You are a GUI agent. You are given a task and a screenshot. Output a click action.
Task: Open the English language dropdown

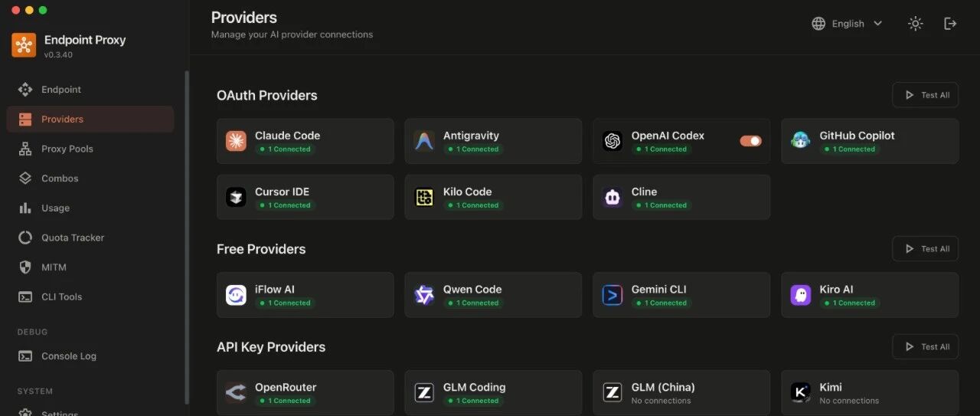pos(848,24)
